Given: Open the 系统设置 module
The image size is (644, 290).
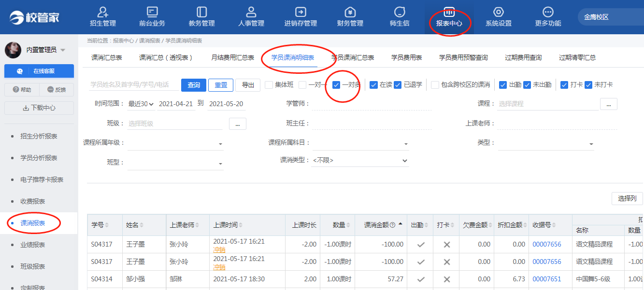Looking at the screenshot, I should (499, 17).
